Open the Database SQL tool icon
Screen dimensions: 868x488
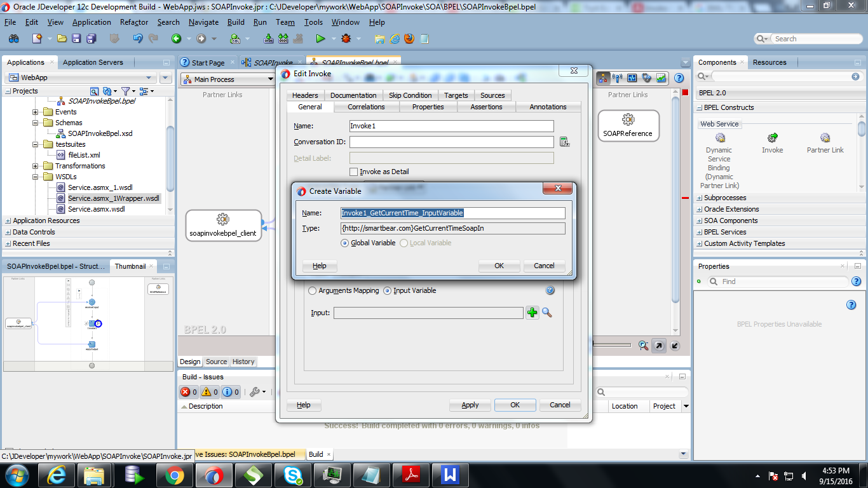click(234, 38)
